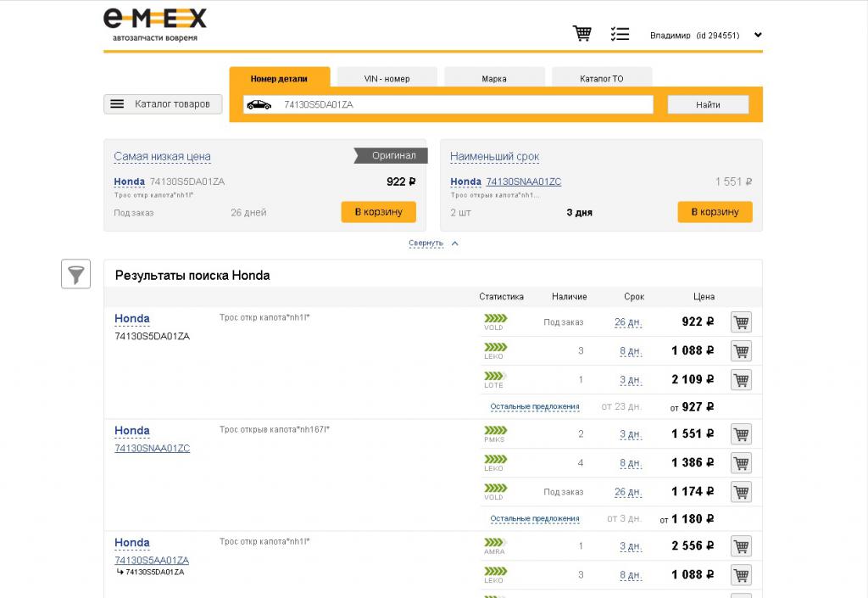Open part number 74130S5AA01ZA link
The height and width of the screenshot is (598, 868).
(152, 561)
